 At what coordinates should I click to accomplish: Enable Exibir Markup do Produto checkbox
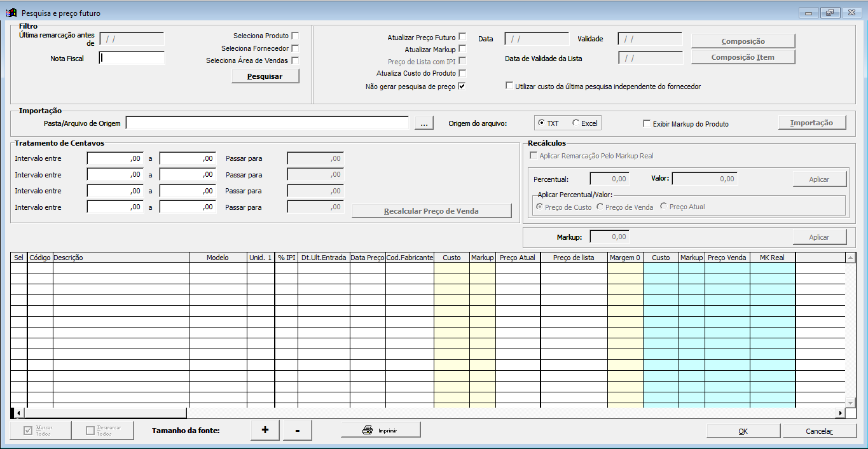coord(647,124)
